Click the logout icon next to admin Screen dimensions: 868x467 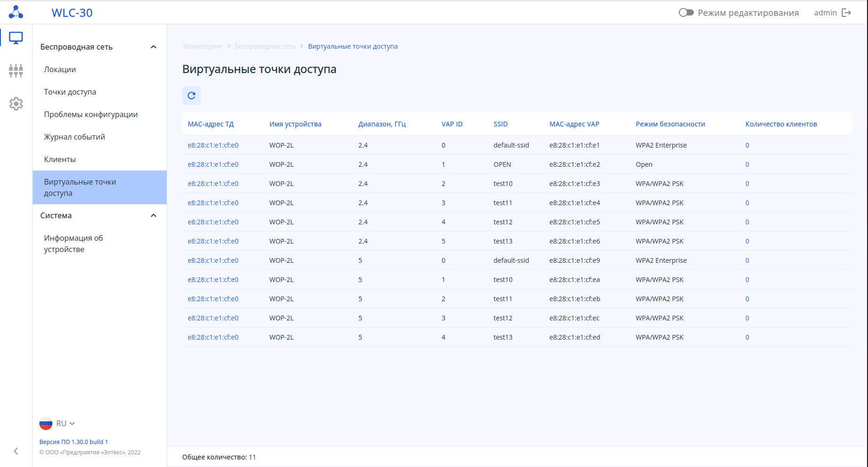(x=846, y=13)
